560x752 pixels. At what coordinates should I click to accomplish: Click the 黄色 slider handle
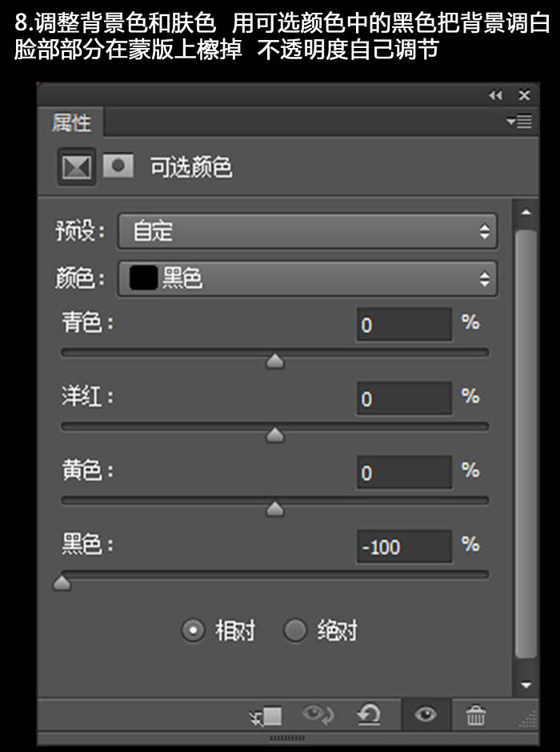[x=275, y=509]
